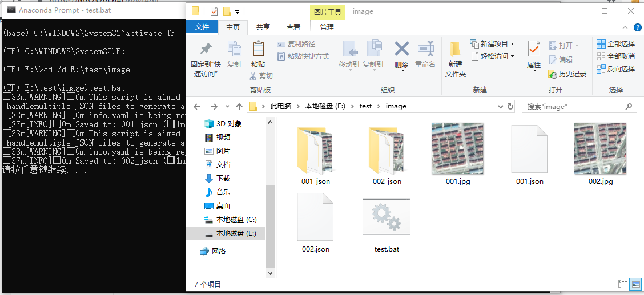Click New Folder (新建文件夹) icon
Screen dimensions: 644x295
(x=455, y=49)
